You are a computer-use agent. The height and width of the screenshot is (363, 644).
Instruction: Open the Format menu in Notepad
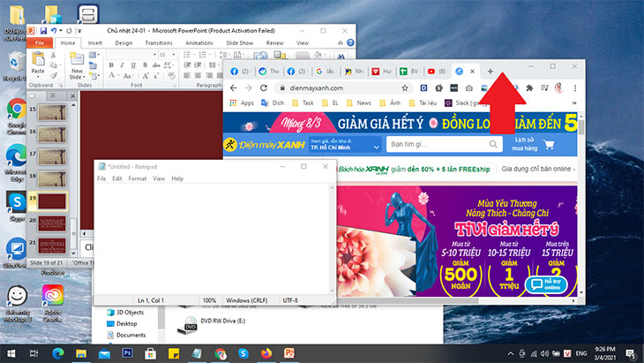point(137,178)
